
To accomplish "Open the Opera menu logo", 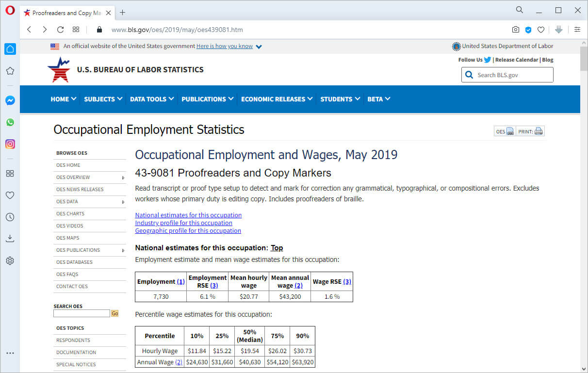I will 10,10.
